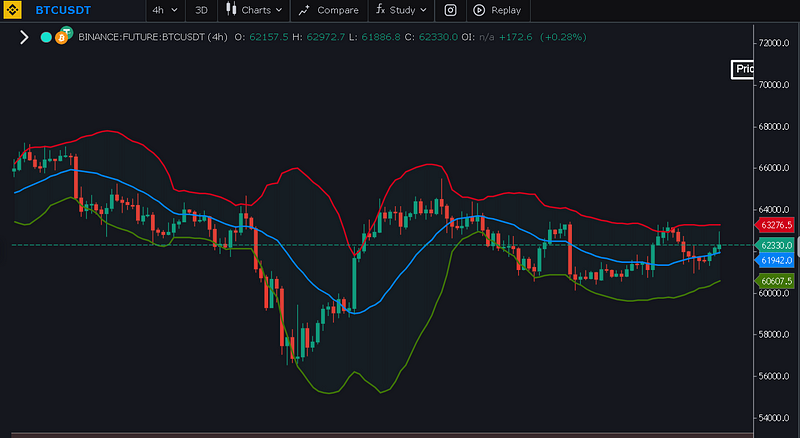Click the Compare button

click(x=329, y=10)
